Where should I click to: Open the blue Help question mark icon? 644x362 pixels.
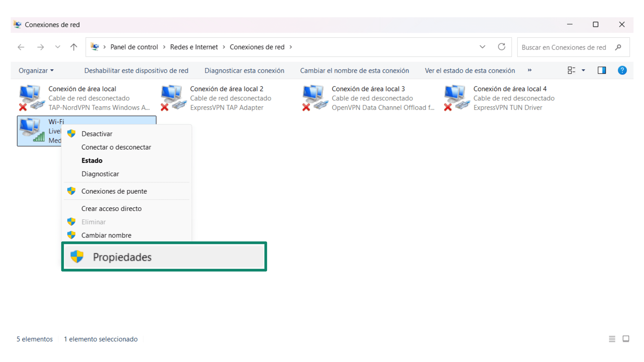(622, 70)
